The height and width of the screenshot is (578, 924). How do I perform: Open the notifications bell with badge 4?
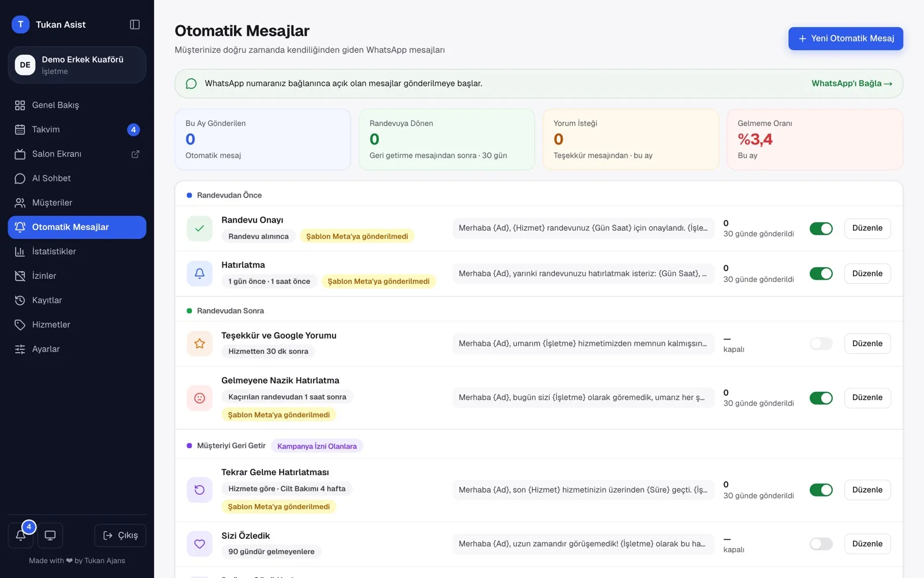point(20,535)
